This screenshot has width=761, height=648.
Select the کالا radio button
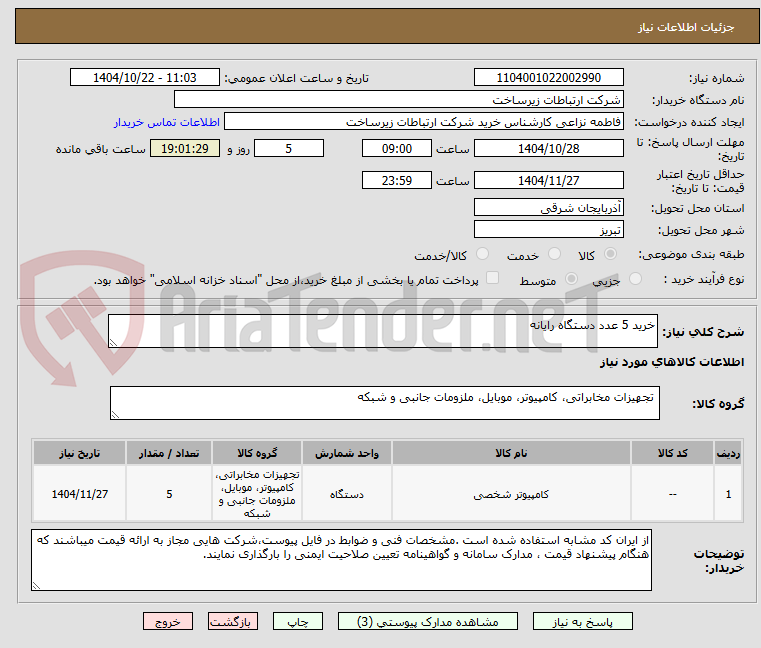tap(611, 254)
